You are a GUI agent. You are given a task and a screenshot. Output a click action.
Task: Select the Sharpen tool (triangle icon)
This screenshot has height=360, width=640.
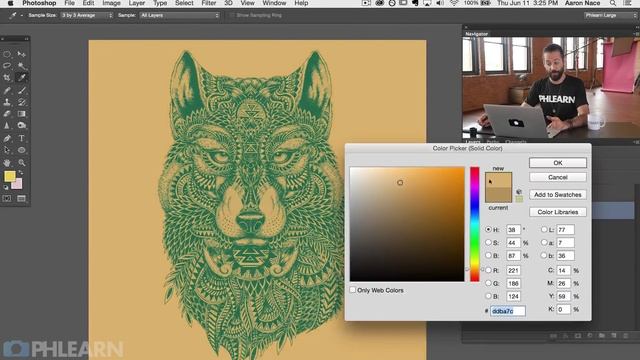pyautogui.click(x=7, y=126)
